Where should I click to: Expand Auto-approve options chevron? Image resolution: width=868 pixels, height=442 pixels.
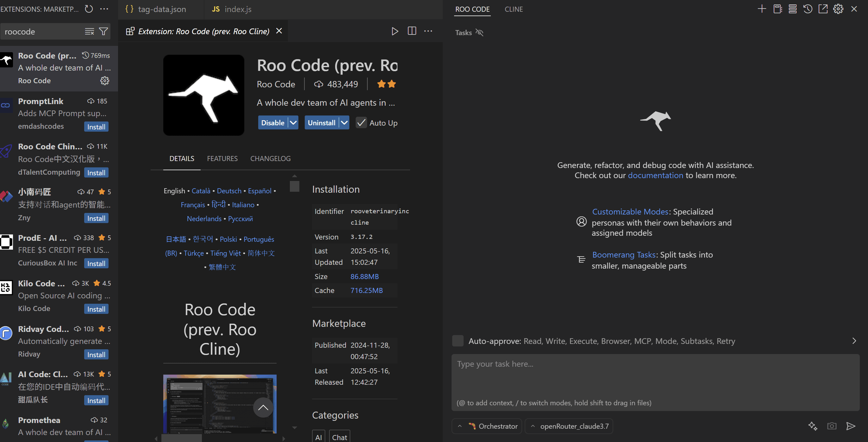[854, 341]
